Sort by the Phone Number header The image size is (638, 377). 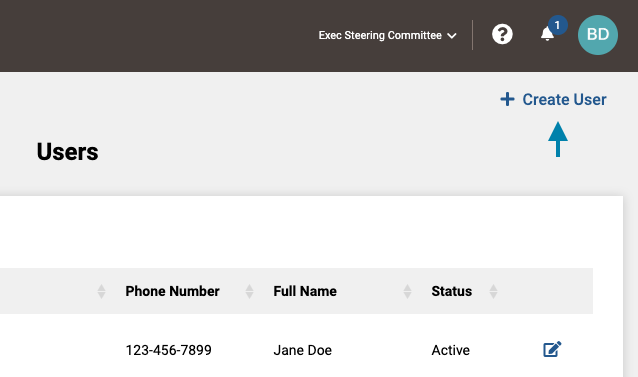click(172, 291)
